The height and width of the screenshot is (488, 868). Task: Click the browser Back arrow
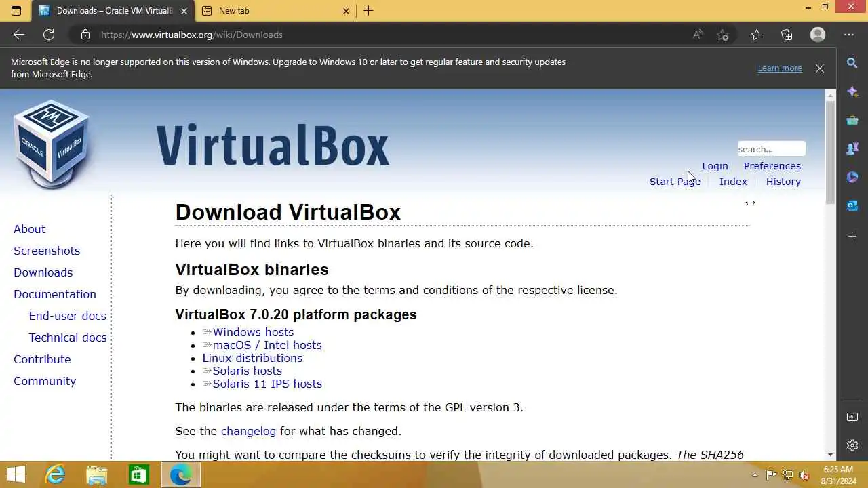coord(19,35)
